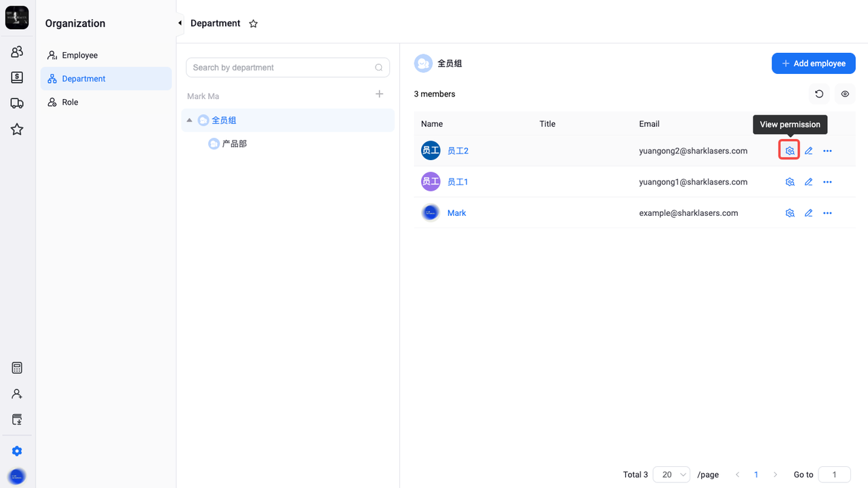868x488 pixels.
Task: Click the Name column header
Action: [x=432, y=124]
